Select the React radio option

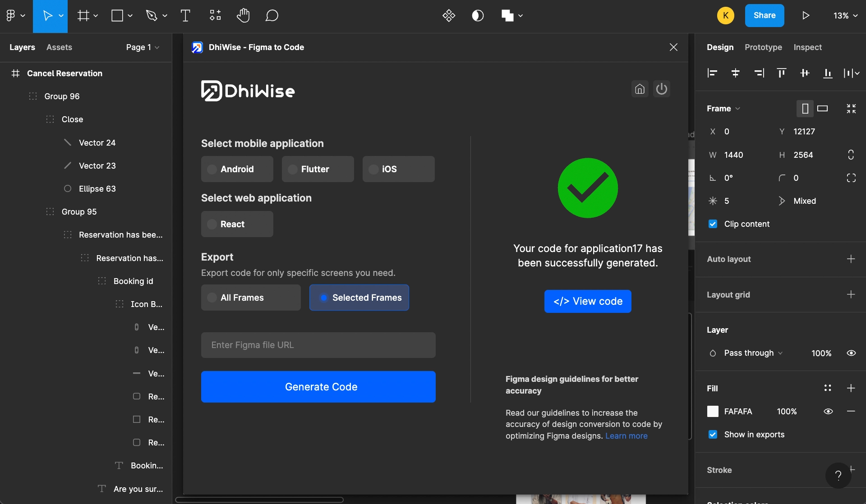237,224
